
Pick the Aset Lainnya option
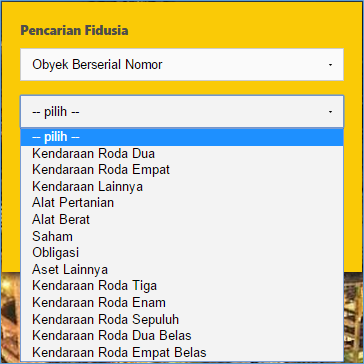click(x=182, y=269)
